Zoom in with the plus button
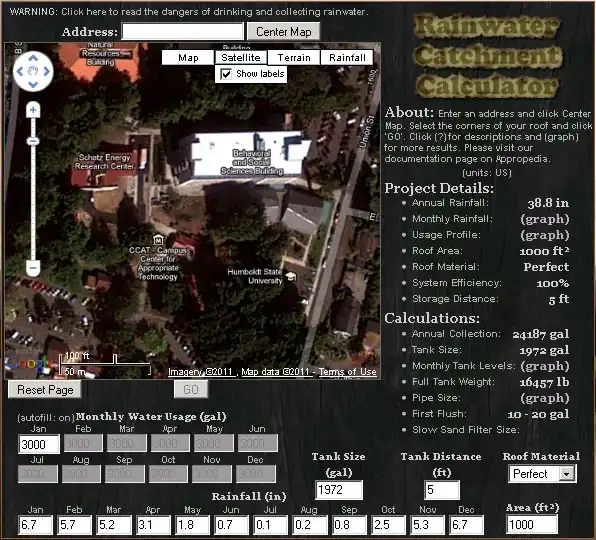 33,110
